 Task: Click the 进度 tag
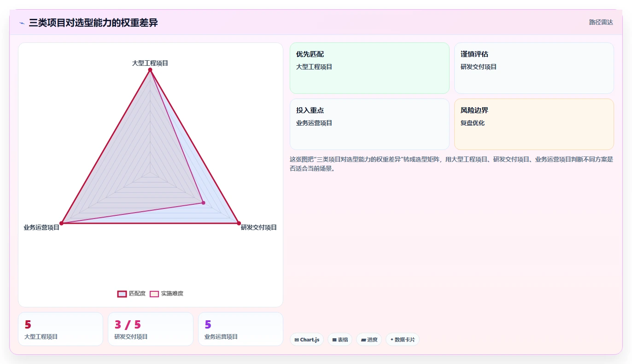click(x=369, y=340)
